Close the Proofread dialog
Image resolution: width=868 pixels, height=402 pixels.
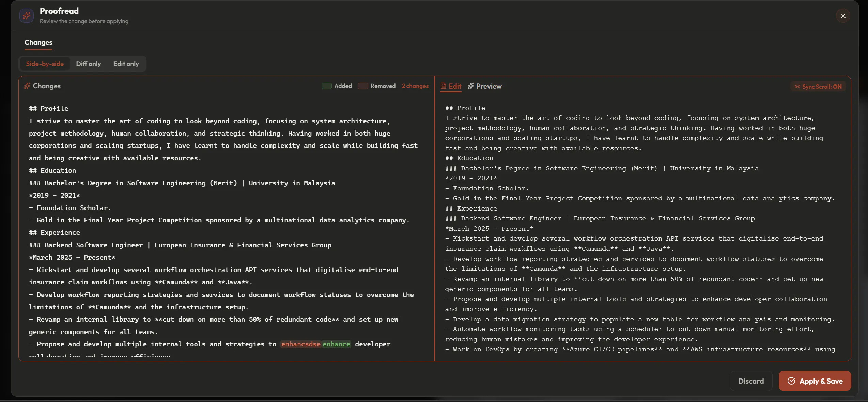(843, 16)
